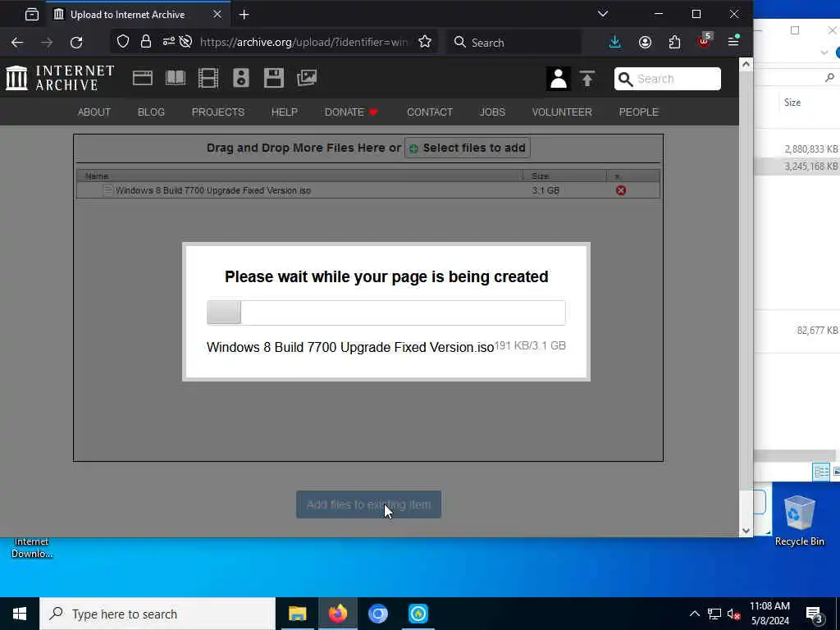Image resolution: width=840 pixels, height=630 pixels.
Task: Click the Internet Archive logo
Action: click(59, 78)
